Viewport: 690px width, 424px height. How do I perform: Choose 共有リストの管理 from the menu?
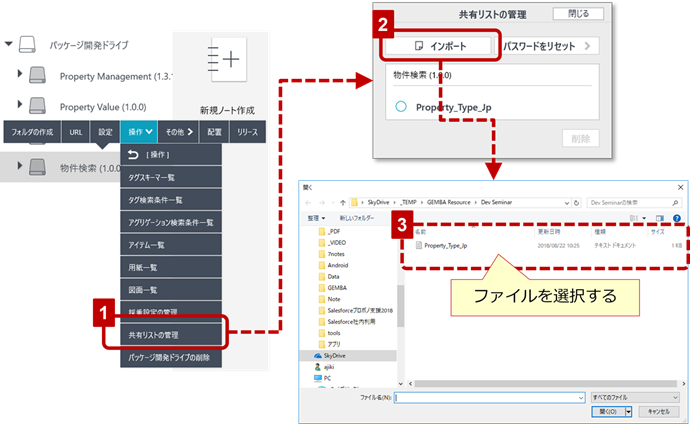[171, 335]
